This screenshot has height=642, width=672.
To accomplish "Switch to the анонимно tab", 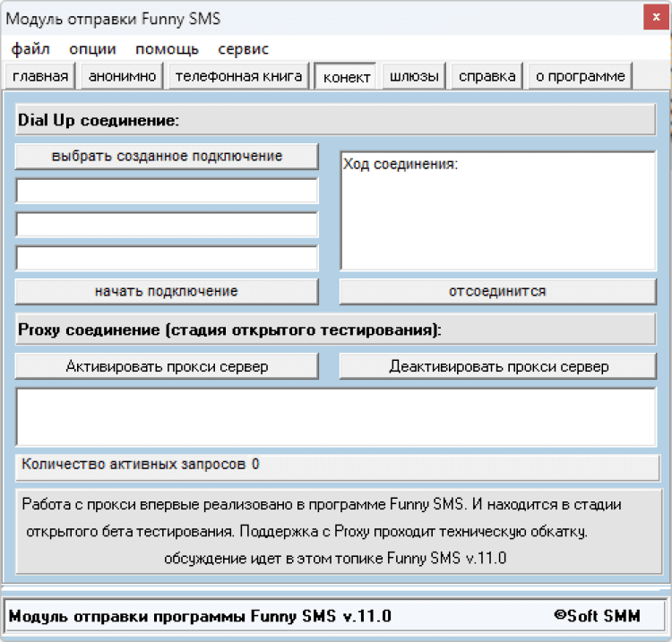I will pyautogui.click(x=122, y=76).
